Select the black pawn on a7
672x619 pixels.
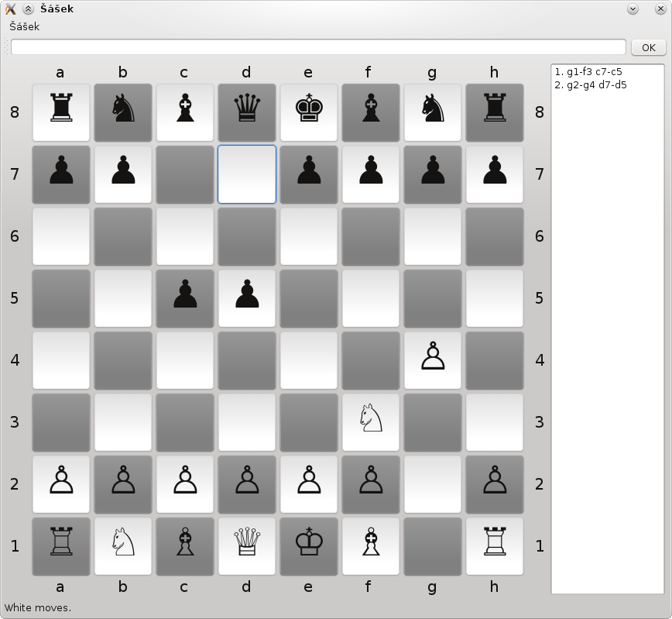click(61, 174)
